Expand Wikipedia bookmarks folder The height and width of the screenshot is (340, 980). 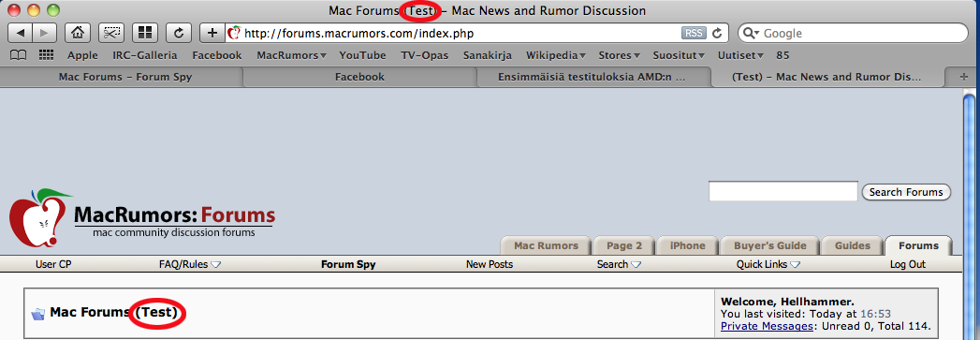pos(556,55)
